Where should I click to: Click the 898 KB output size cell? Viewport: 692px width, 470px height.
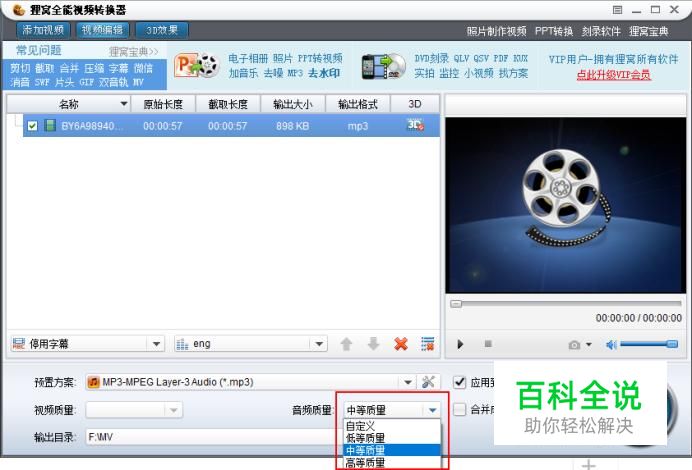coord(292,126)
